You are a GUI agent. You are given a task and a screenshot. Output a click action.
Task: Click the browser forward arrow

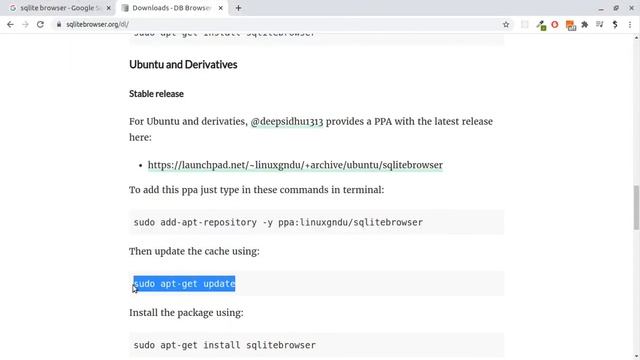click(x=25, y=24)
